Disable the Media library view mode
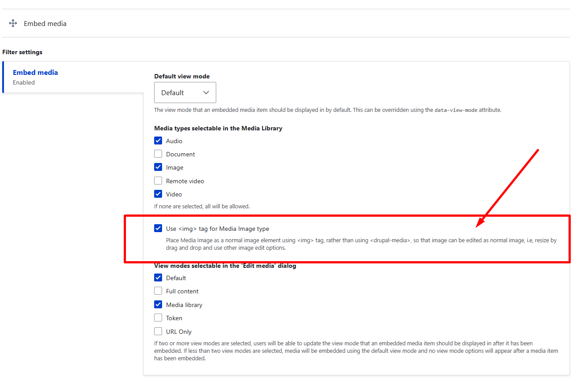The height and width of the screenshot is (392, 580). (158, 304)
